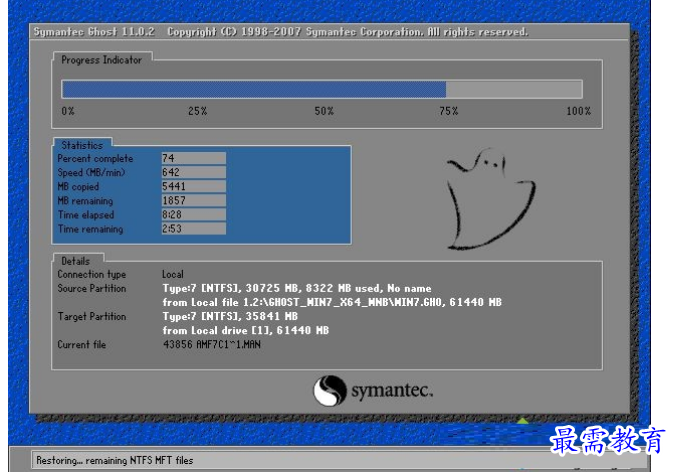Click the symantec wordmark beside the logo
Image resolution: width=674 pixels, height=472 pixels.
(392, 391)
